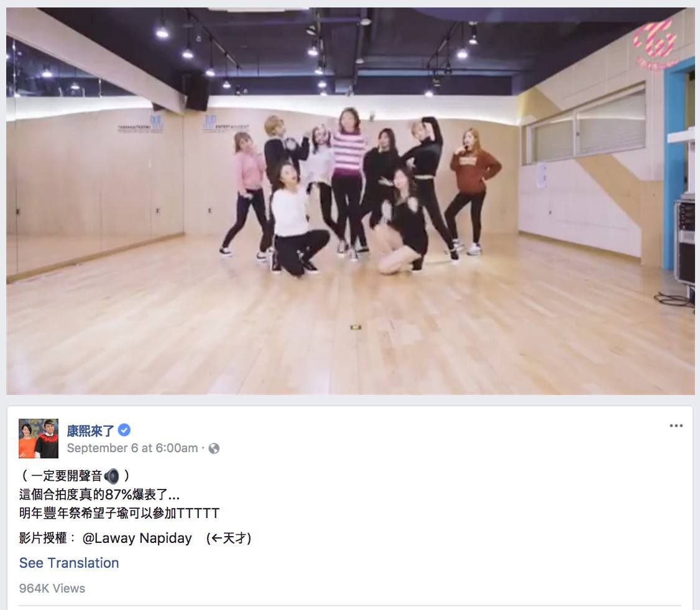The width and height of the screenshot is (700, 610).
Task: Click the 964K Views count
Action: pos(52,588)
